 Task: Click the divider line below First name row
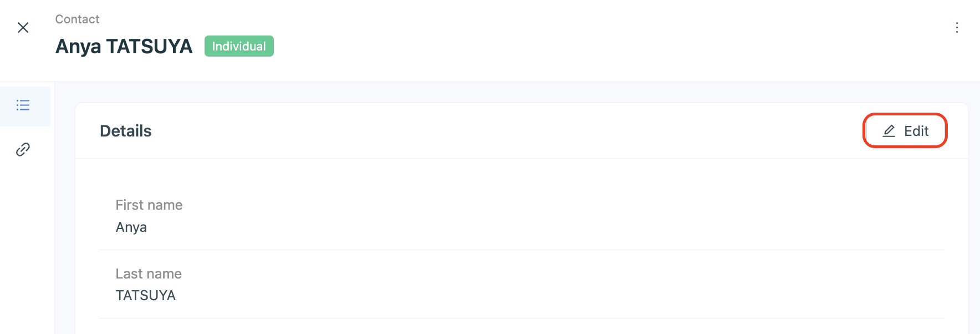(521, 250)
